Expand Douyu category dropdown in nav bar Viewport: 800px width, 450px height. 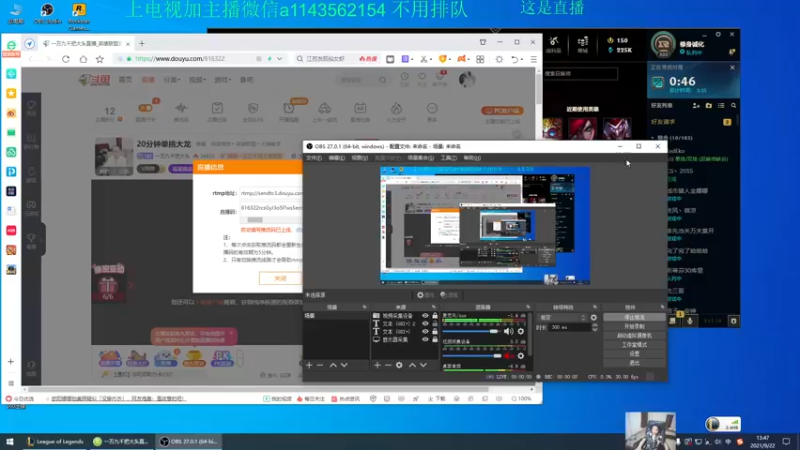[172, 80]
